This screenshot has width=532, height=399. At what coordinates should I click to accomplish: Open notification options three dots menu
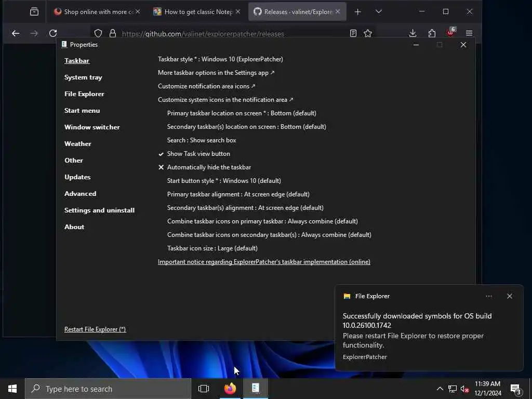(489, 296)
